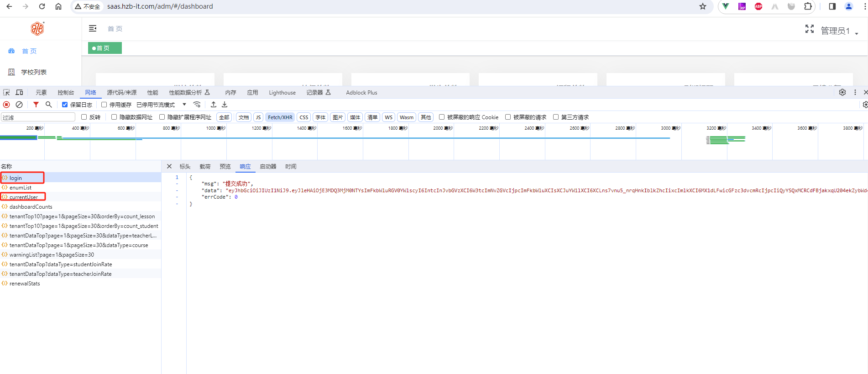Open the Lighthouse tab

point(282,92)
